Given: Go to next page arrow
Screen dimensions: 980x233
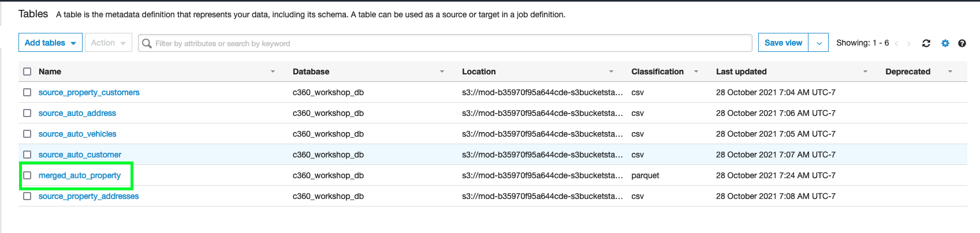Looking at the screenshot, I should click(x=908, y=43).
